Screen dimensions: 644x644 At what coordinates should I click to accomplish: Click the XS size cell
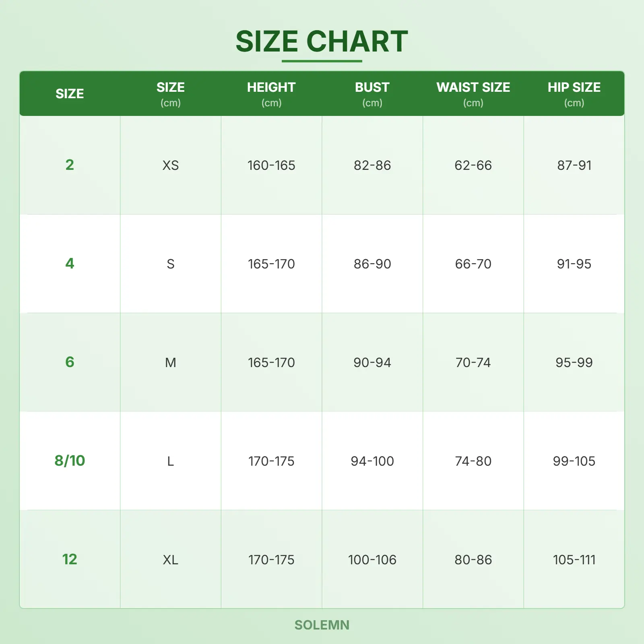click(x=171, y=165)
